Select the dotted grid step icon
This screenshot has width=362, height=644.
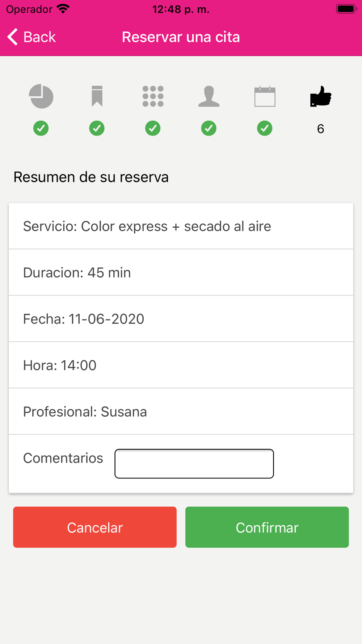tap(153, 96)
